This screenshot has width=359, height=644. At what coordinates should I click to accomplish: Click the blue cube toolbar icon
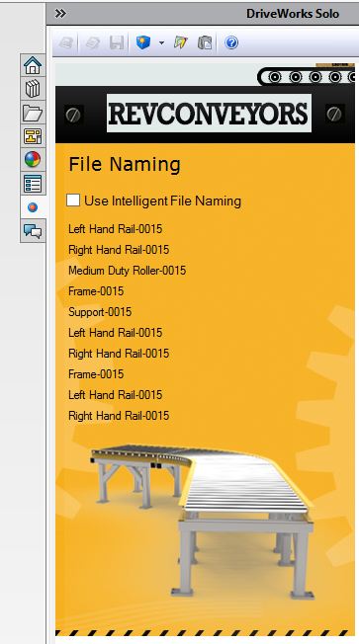coord(143,42)
